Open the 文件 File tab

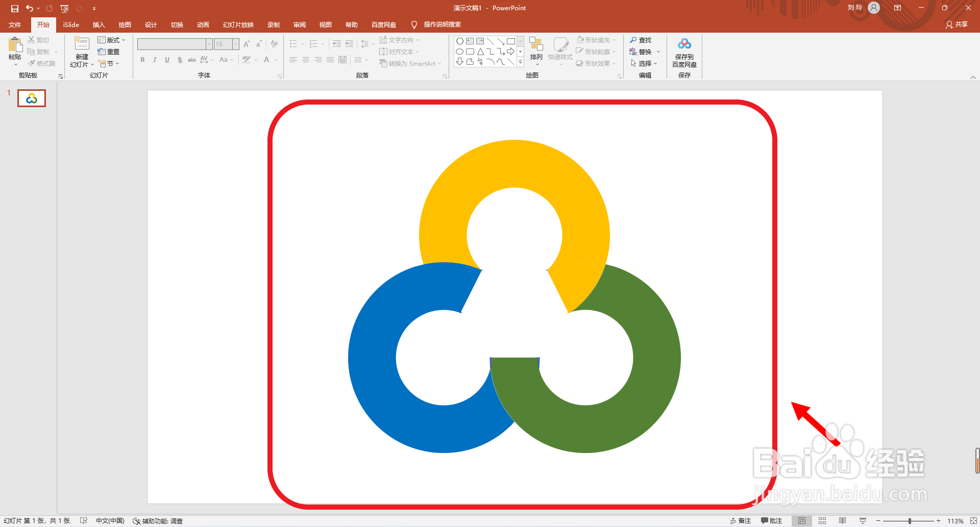[x=15, y=24]
